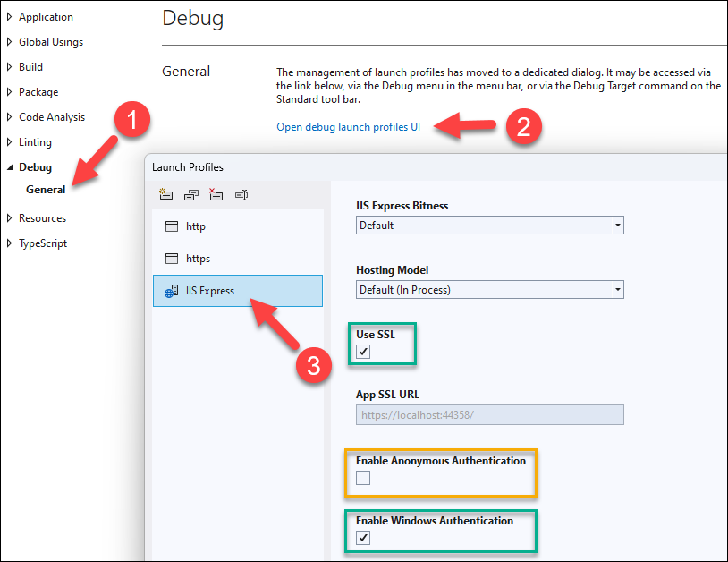The image size is (728, 562).
Task: Open the Hosting Model dropdown
Action: pyautogui.click(x=489, y=290)
